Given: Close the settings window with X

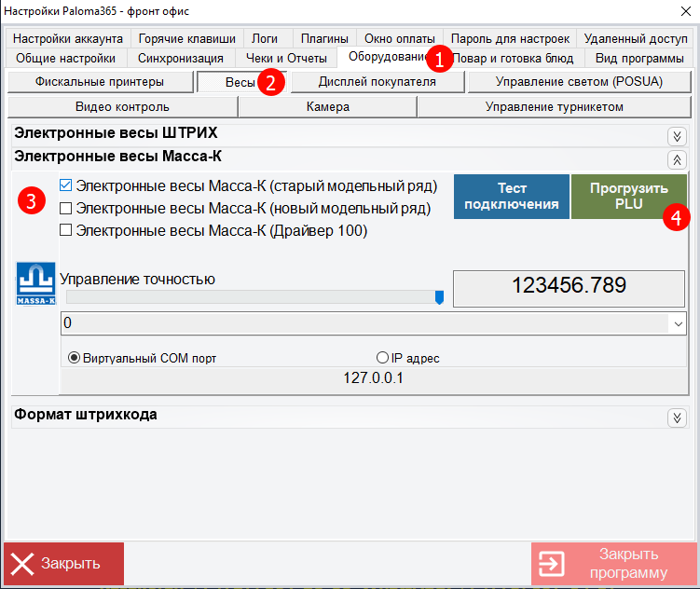Looking at the screenshot, I should pyautogui.click(x=686, y=11).
